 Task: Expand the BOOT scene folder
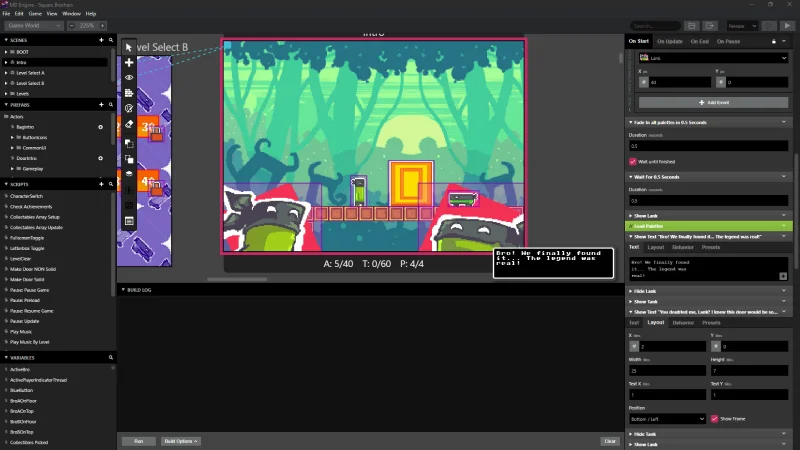(x=4, y=51)
